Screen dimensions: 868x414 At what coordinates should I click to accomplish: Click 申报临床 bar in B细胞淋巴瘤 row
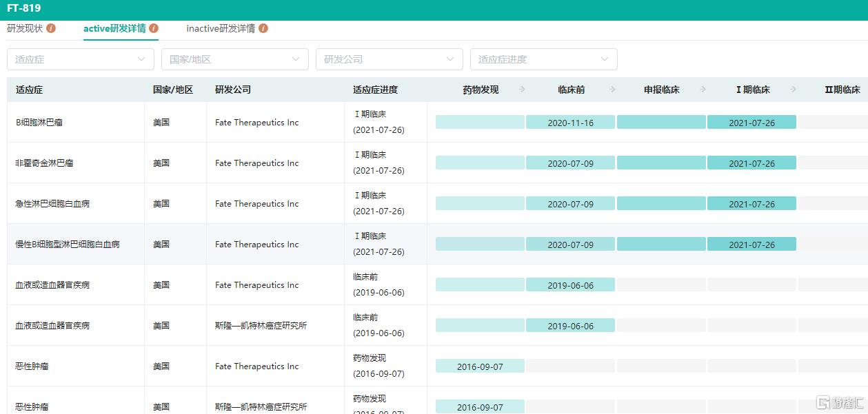661,122
